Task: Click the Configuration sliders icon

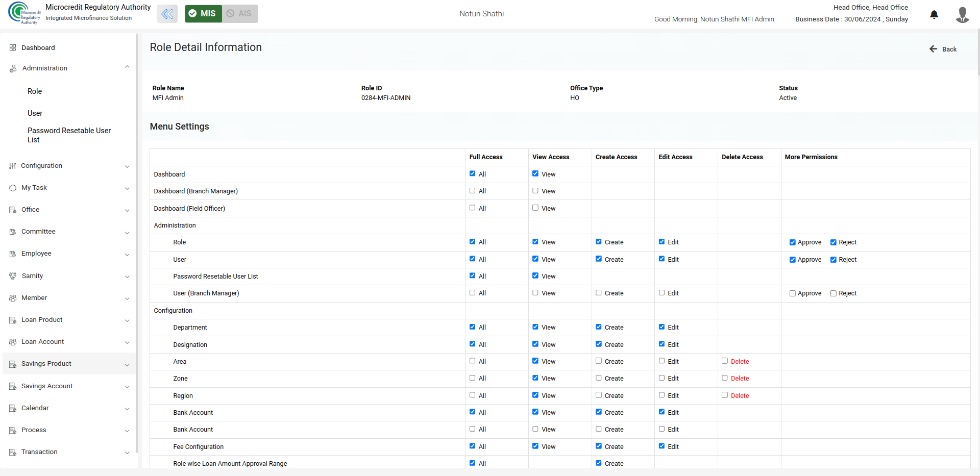Action: click(13, 166)
